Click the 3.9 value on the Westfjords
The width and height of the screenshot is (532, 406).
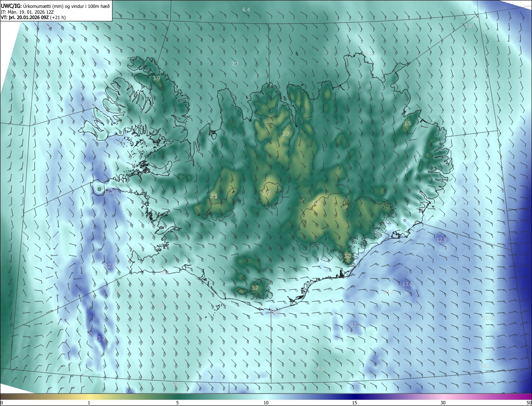(156, 78)
